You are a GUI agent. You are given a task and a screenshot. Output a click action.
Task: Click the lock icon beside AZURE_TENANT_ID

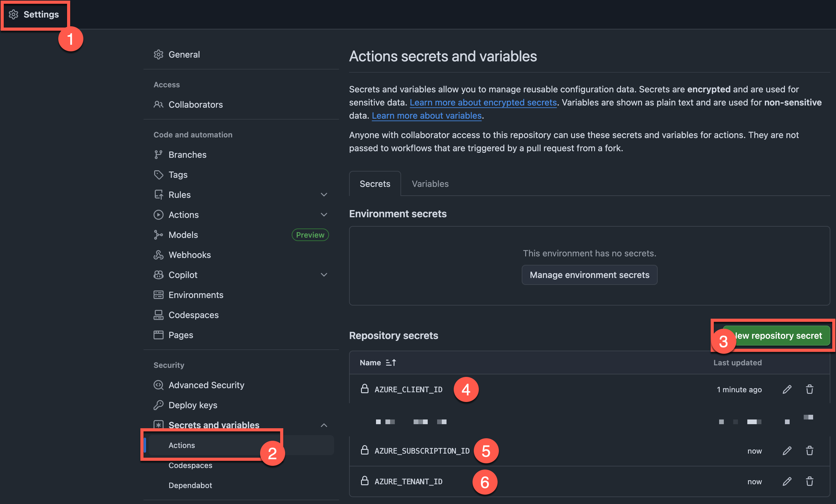(364, 481)
